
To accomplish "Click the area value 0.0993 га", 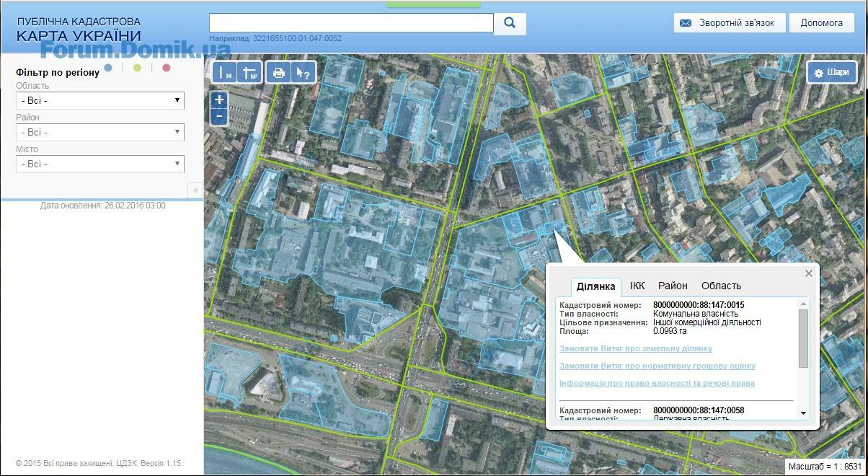I will click(670, 331).
